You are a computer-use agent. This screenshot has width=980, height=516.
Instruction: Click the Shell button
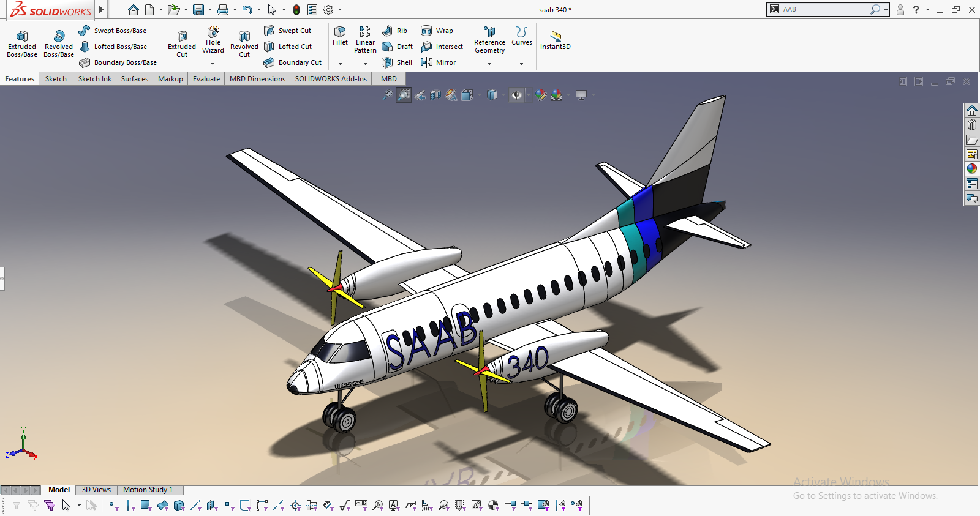point(397,62)
